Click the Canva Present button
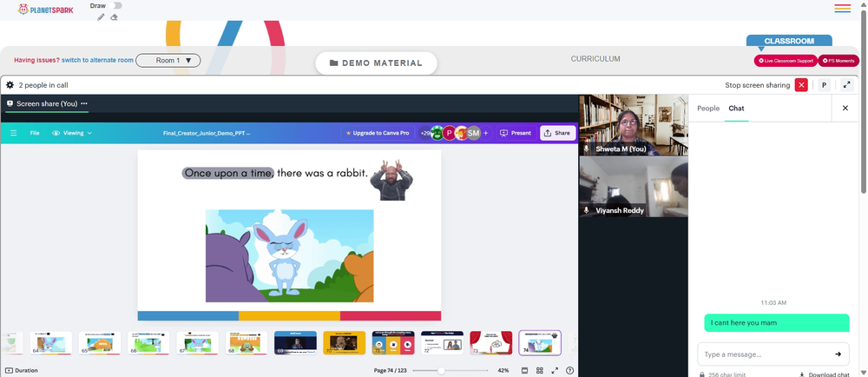Viewport: 868px width, 377px height. pyautogui.click(x=515, y=133)
